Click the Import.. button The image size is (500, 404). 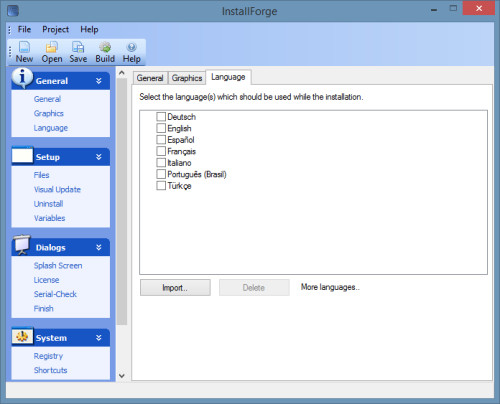175,288
